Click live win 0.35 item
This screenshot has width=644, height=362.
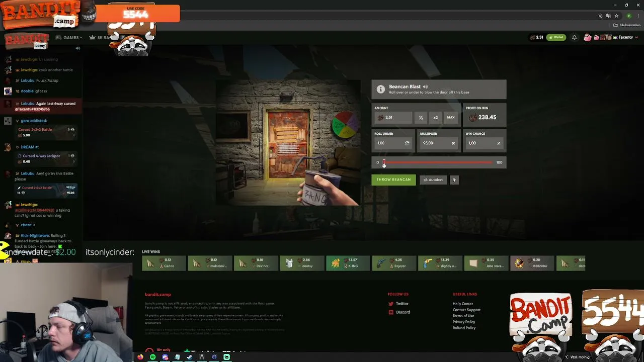pos(486,263)
